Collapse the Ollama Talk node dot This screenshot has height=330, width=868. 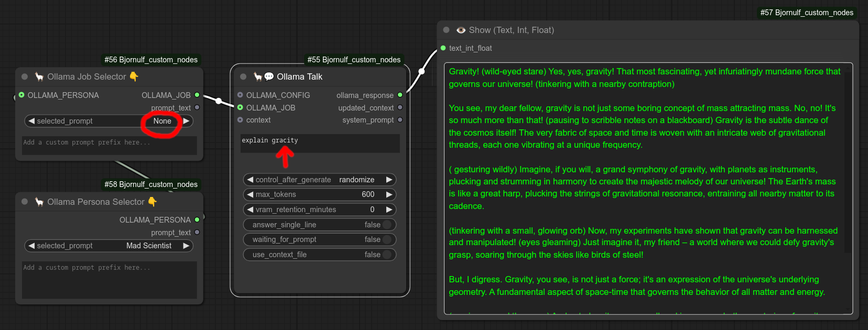click(243, 76)
